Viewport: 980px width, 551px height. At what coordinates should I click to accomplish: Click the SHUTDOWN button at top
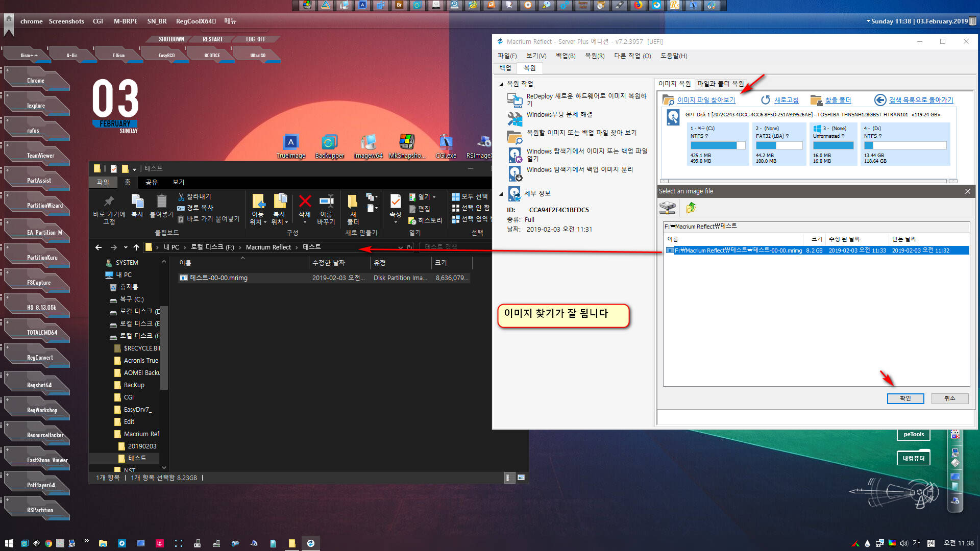pyautogui.click(x=171, y=39)
